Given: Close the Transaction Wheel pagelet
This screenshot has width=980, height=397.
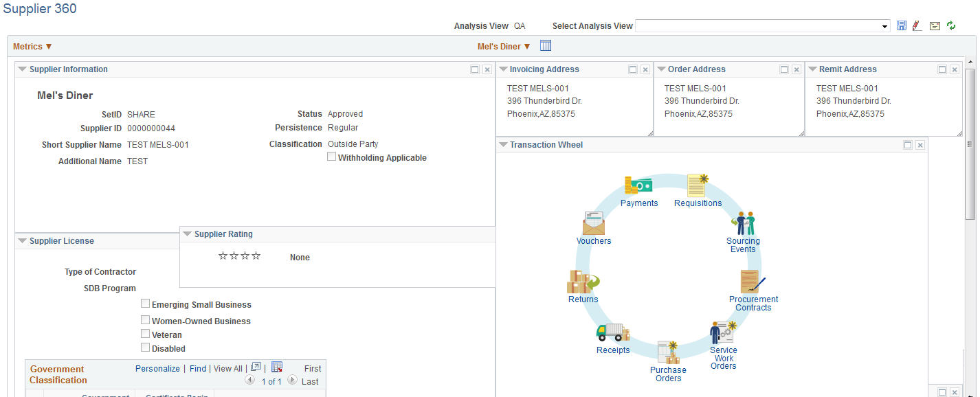Looking at the screenshot, I should (920, 145).
